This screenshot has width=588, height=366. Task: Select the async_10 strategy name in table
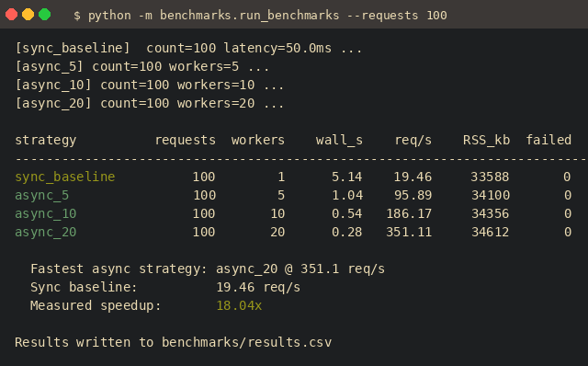pos(46,213)
